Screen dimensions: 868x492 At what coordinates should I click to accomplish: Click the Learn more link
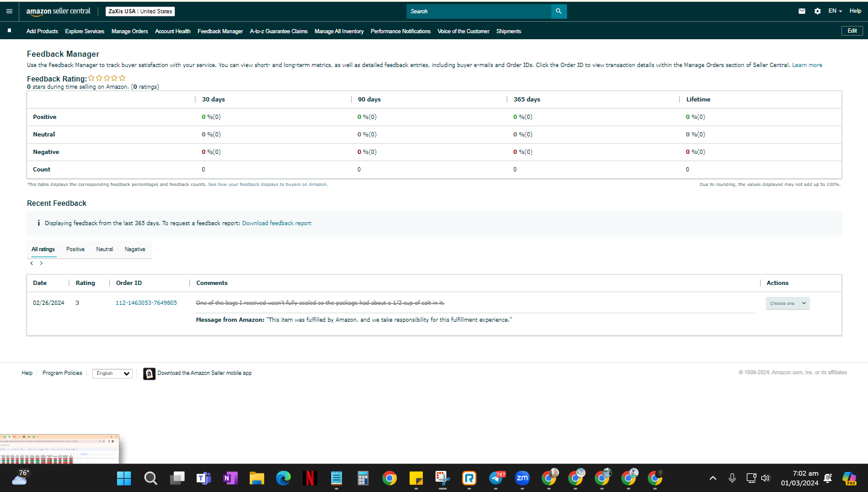point(807,65)
